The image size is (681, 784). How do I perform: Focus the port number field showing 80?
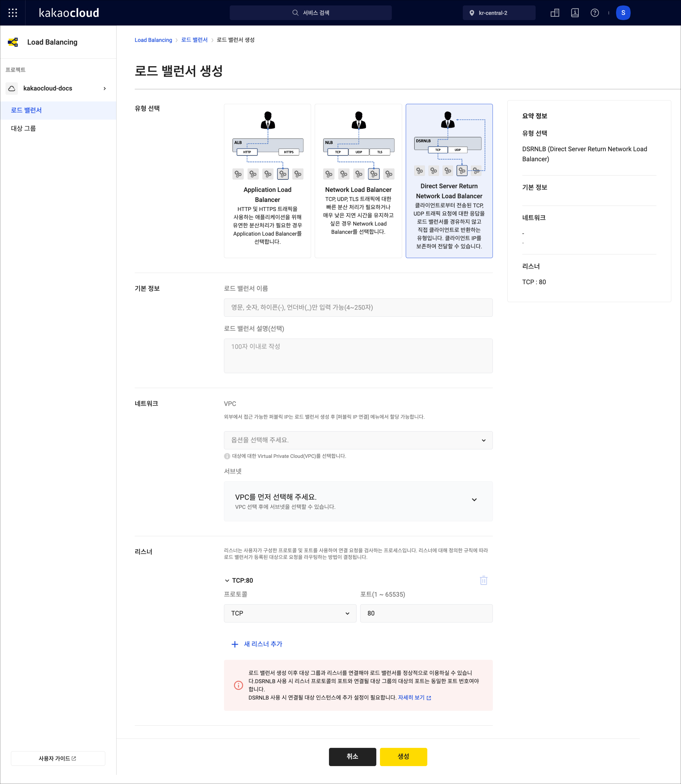426,613
